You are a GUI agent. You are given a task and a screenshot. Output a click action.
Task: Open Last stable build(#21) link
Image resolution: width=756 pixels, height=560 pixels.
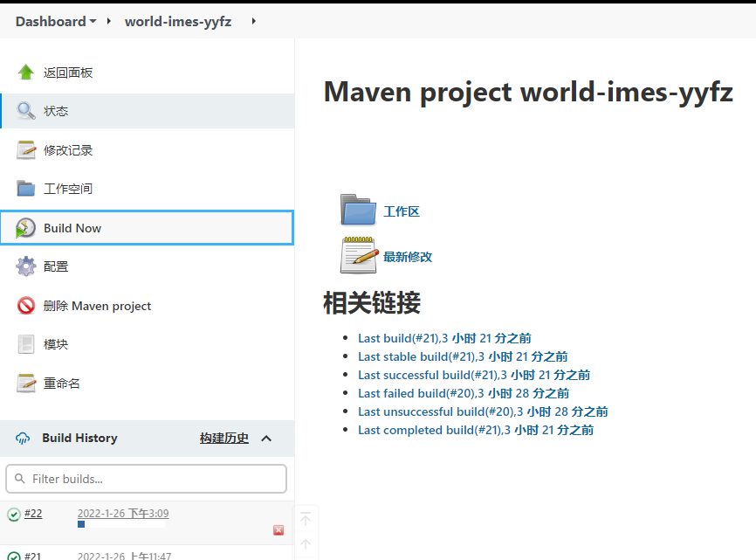463,356
